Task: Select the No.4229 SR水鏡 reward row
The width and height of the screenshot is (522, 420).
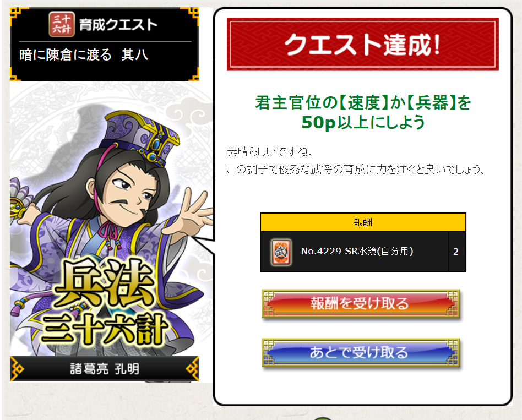Action: point(363,252)
